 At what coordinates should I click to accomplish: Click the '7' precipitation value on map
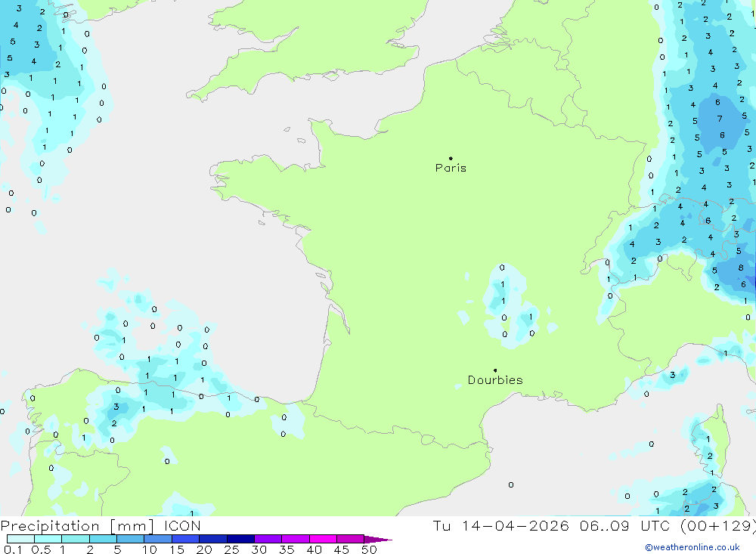coord(720,119)
